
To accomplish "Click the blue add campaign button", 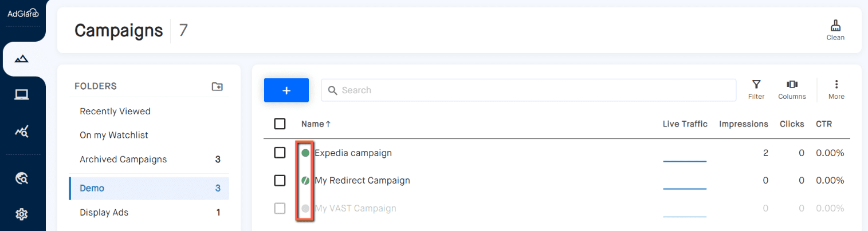I will coord(286,90).
